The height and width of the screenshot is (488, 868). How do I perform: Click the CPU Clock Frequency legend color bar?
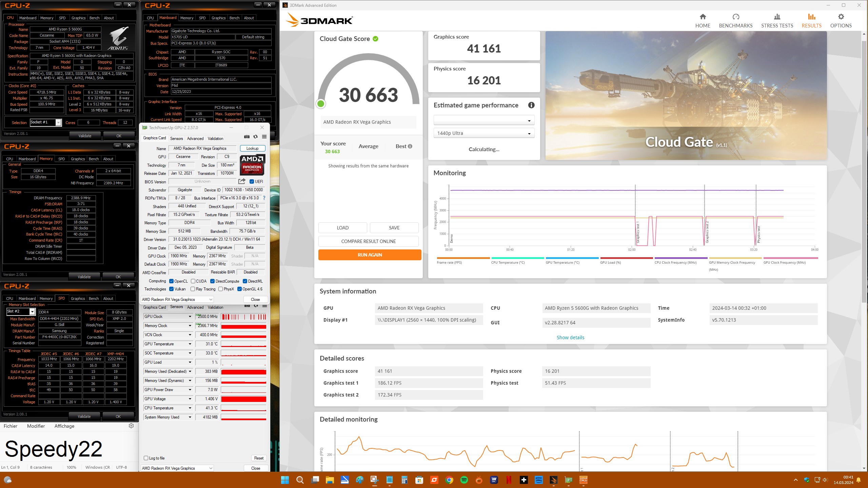(681, 258)
